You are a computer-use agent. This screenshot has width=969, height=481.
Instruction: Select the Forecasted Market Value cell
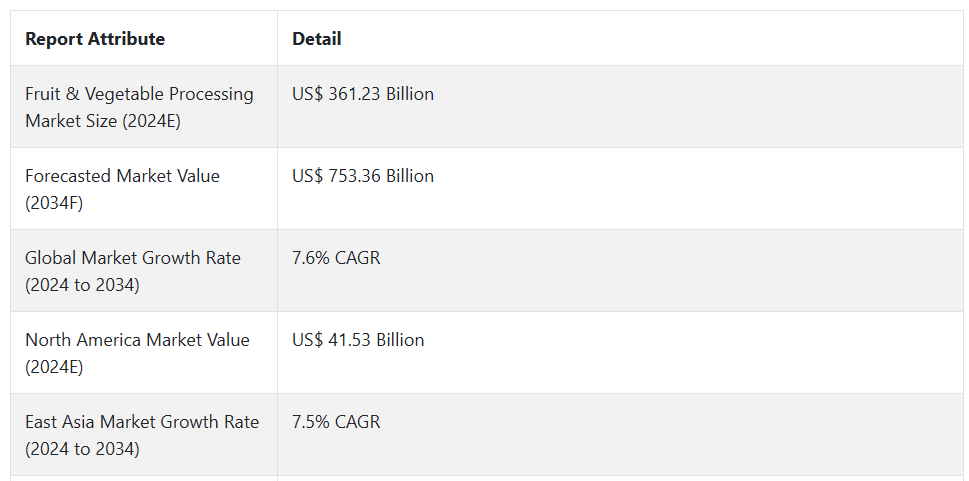122,176
